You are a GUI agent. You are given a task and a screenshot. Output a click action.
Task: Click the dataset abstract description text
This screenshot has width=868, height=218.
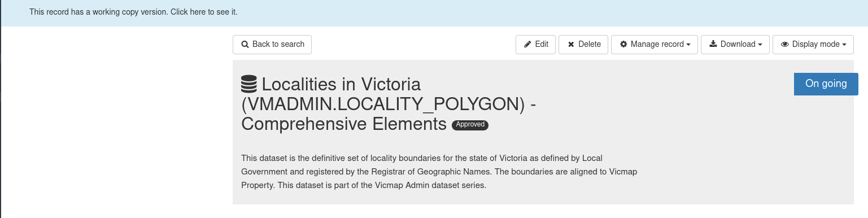pos(439,171)
